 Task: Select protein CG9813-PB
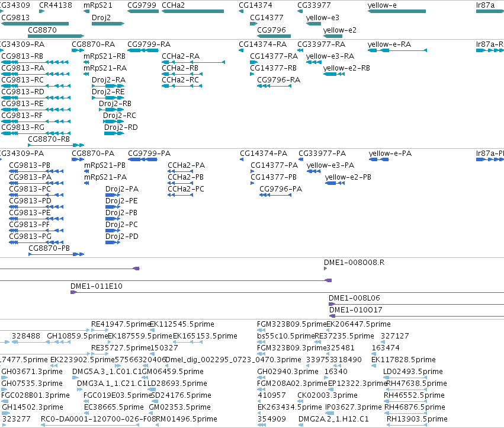(36, 171)
